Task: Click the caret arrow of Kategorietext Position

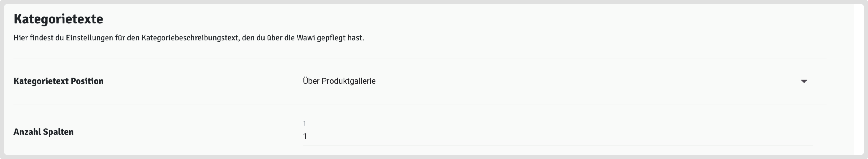Action: (804, 81)
